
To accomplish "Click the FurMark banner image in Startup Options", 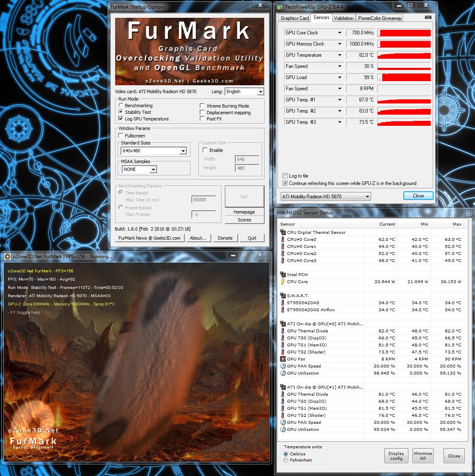I will [190, 51].
